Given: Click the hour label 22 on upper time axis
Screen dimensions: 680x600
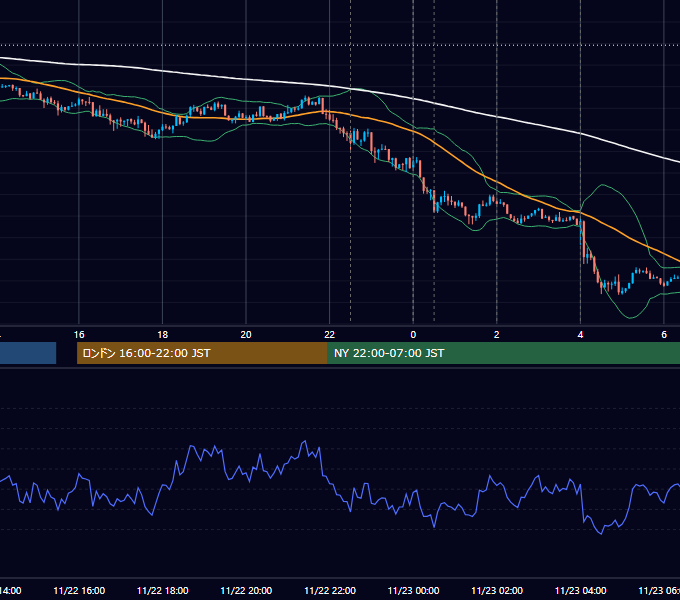Looking at the screenshot, I should [330, 335].
